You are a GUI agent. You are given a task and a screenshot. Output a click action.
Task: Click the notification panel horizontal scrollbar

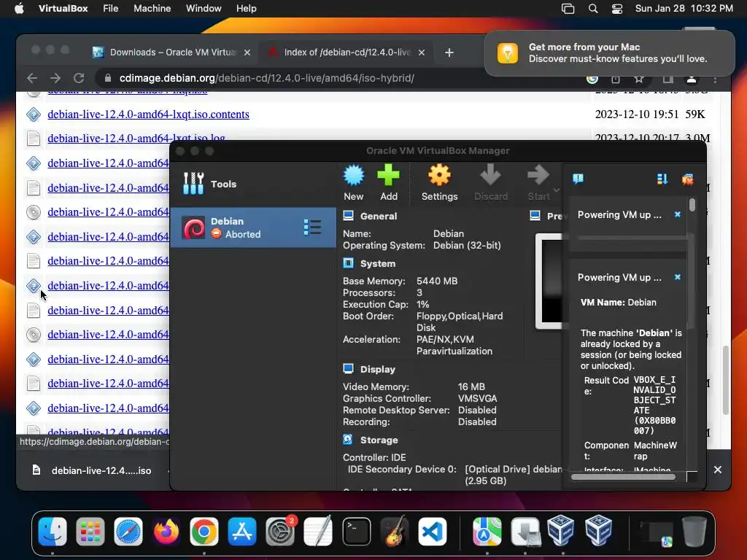coord(623,477)
